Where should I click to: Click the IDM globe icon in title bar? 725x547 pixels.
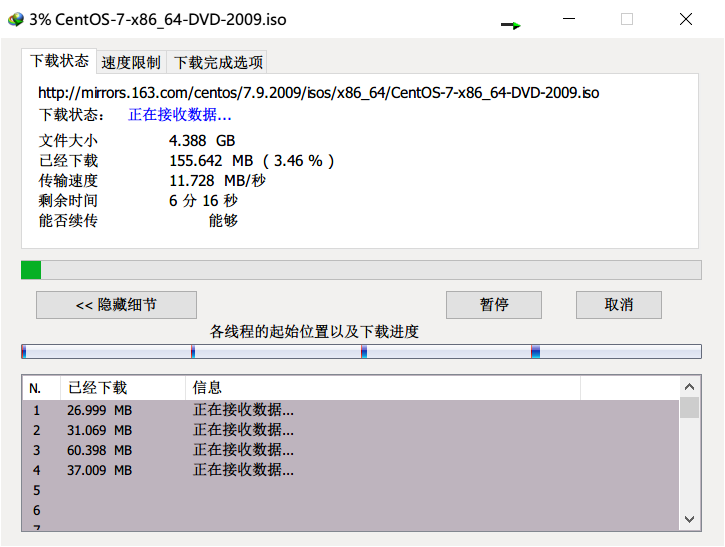pyautogui.click(x=16, y=19)
